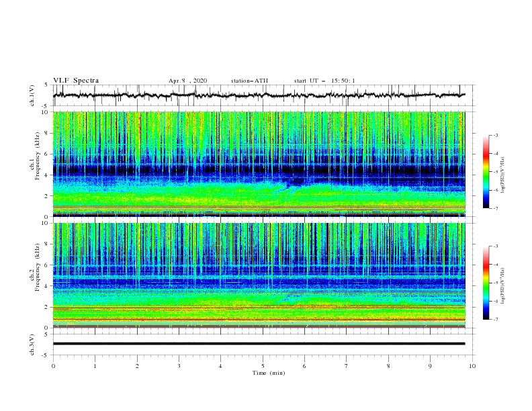Select the upper colorbar "log(PSD)(V²/Hz)" label
Viewport: 532px width, 411px height.
pos(503,175)
